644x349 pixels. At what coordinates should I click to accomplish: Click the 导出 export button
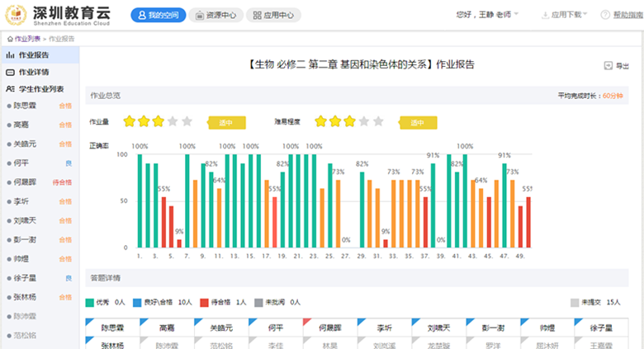(617, 66)
